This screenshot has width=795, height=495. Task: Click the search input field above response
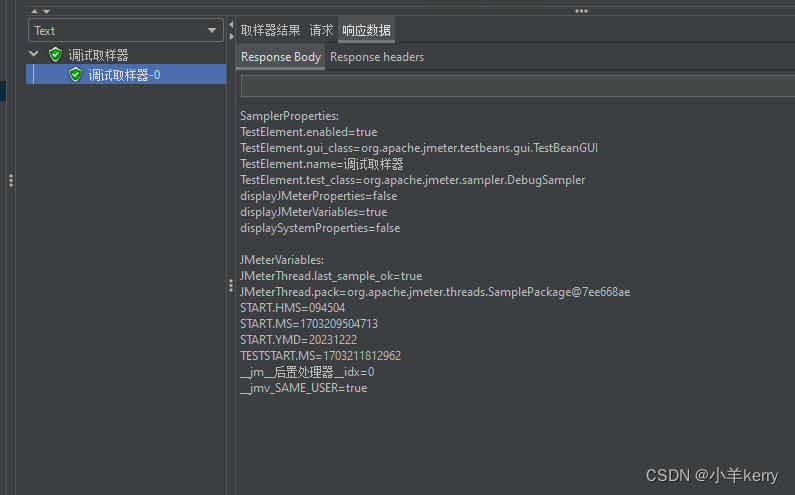tap(518, 86)
